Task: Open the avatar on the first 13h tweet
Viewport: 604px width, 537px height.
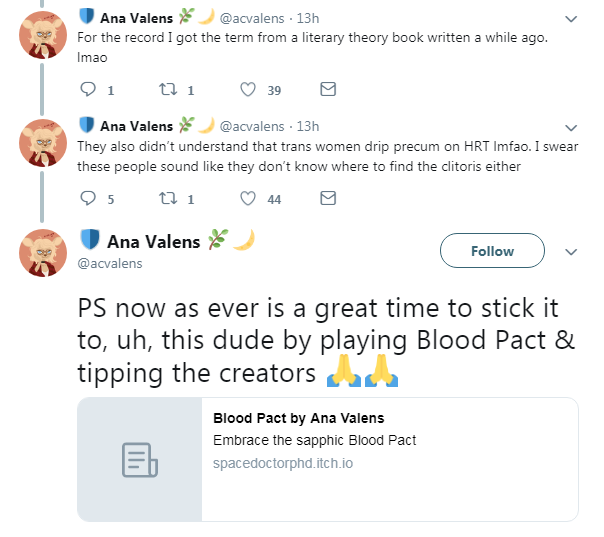Action: 43,35
